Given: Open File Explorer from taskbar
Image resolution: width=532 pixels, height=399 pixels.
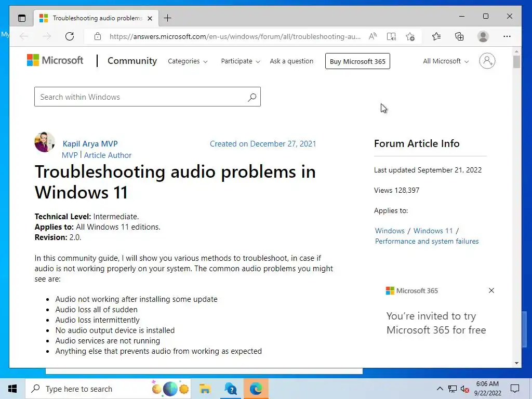Looking at the screenshot, I should (205, 389).
